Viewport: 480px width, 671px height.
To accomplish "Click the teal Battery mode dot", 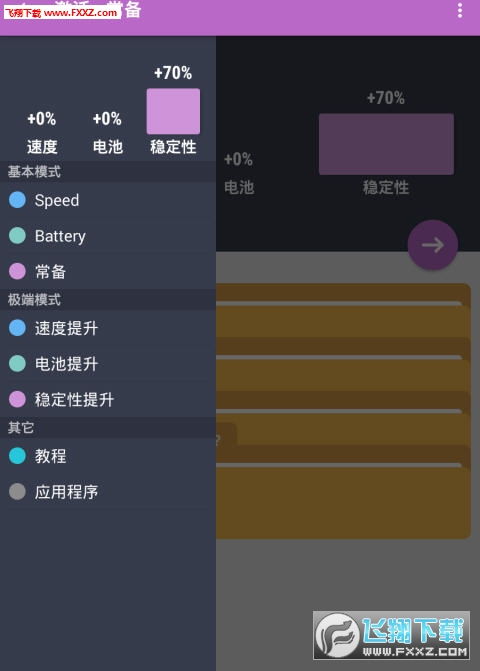I will point(18,235).
